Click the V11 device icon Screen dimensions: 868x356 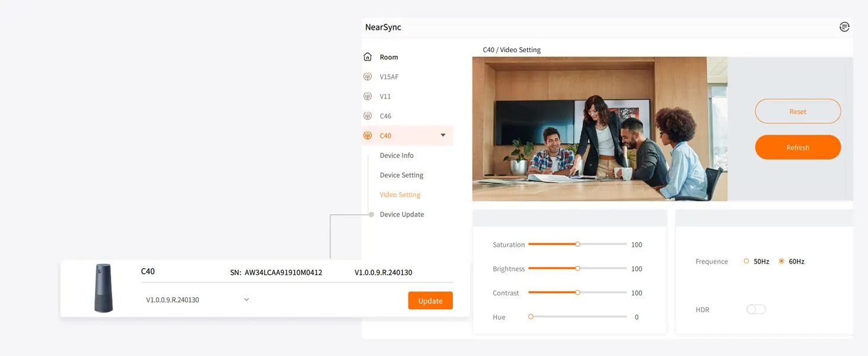(368, 96)
